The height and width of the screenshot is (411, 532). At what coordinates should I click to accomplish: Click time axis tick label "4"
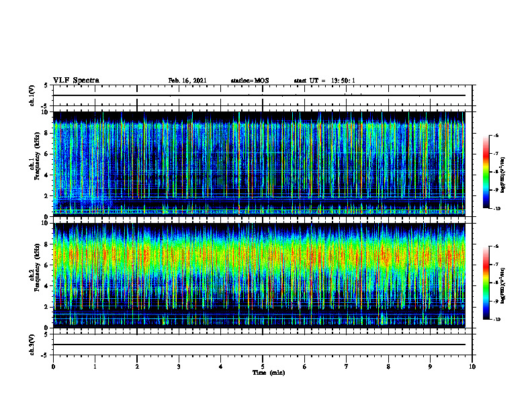221,367
